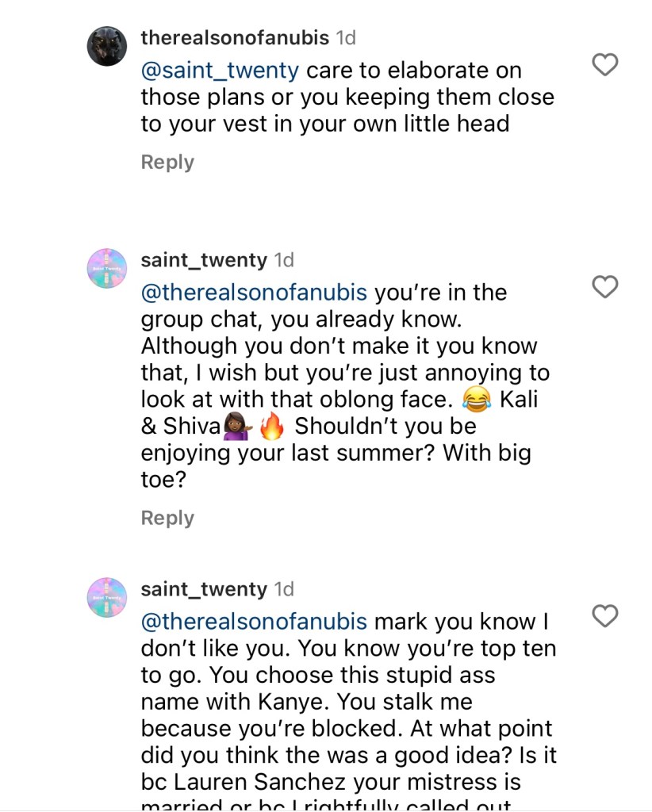Like the "mark you know" comment
Image resolution: width=652 pixels, height=812 pixels.
click(605, 616)
